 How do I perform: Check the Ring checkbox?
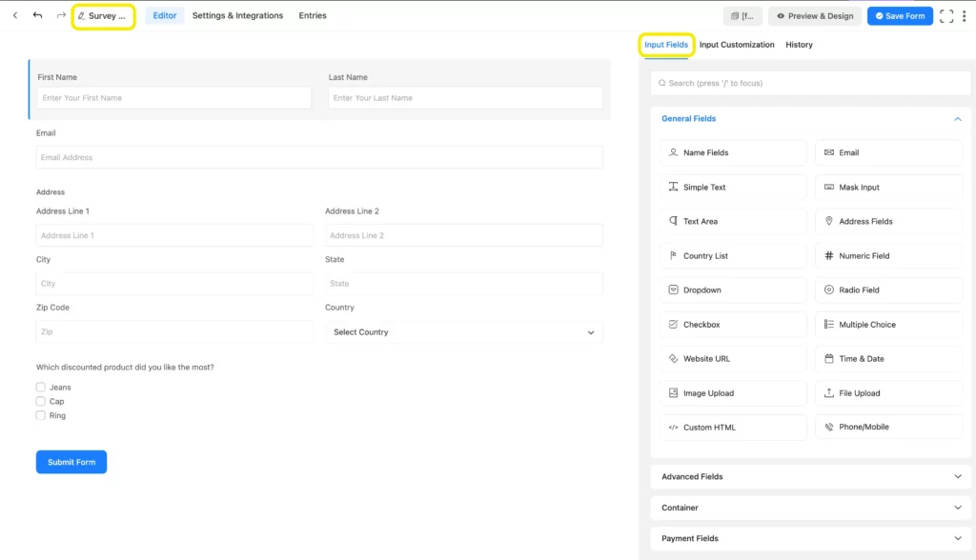pyautogui.click(x=40, y=415)
